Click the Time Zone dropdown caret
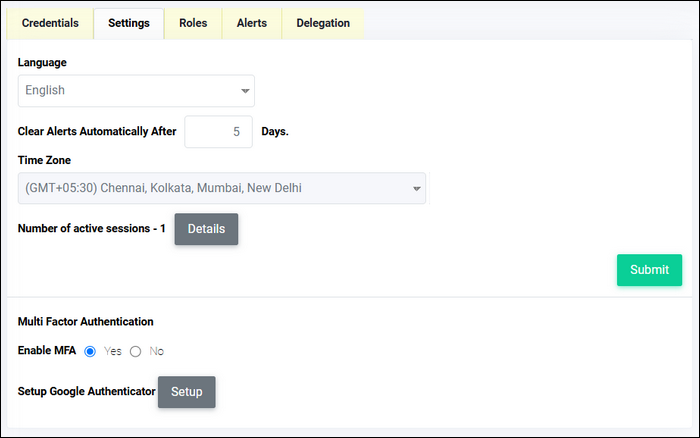Screen dimensions: 700x438 417,189
